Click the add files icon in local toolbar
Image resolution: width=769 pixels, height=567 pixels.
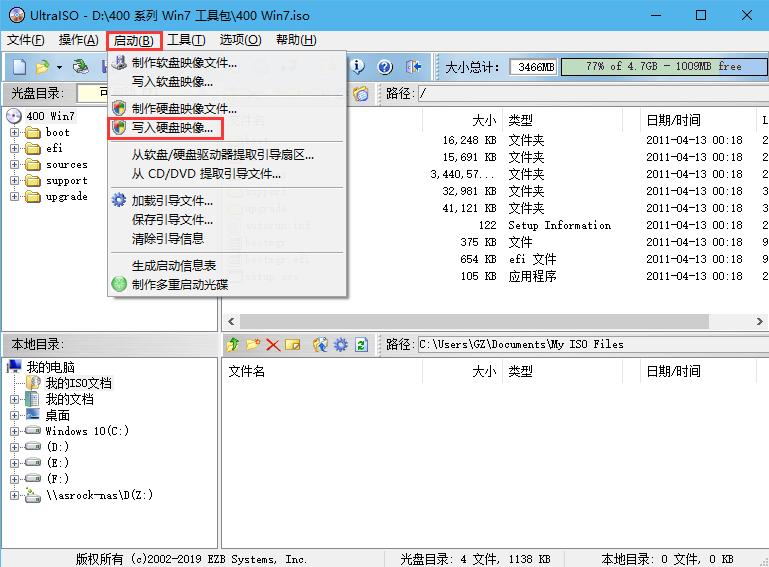click(x=320, y=344)
